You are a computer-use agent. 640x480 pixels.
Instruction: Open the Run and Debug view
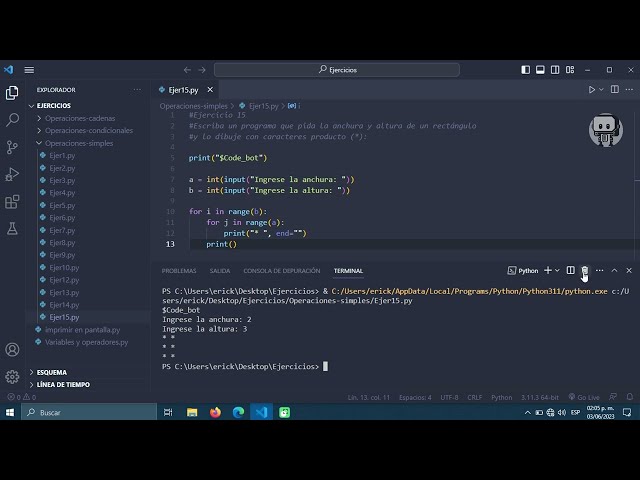click(12, 174)
